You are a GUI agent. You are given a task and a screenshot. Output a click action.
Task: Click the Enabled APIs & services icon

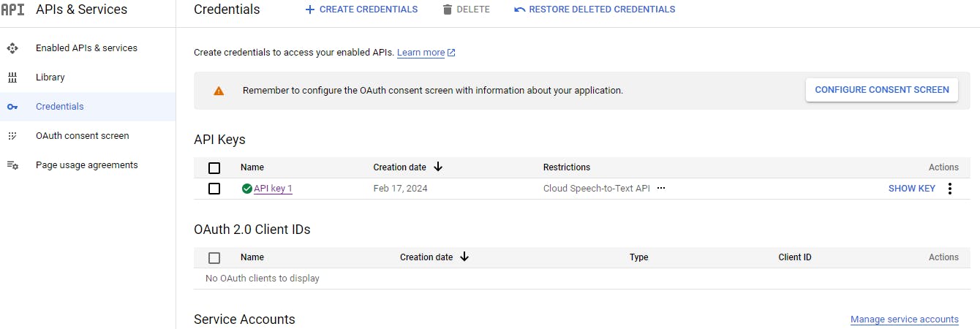[12, 48]
